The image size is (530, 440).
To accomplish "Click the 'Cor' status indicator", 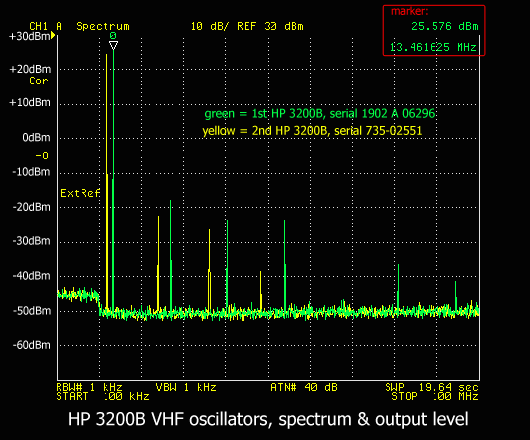I will 39,81.
